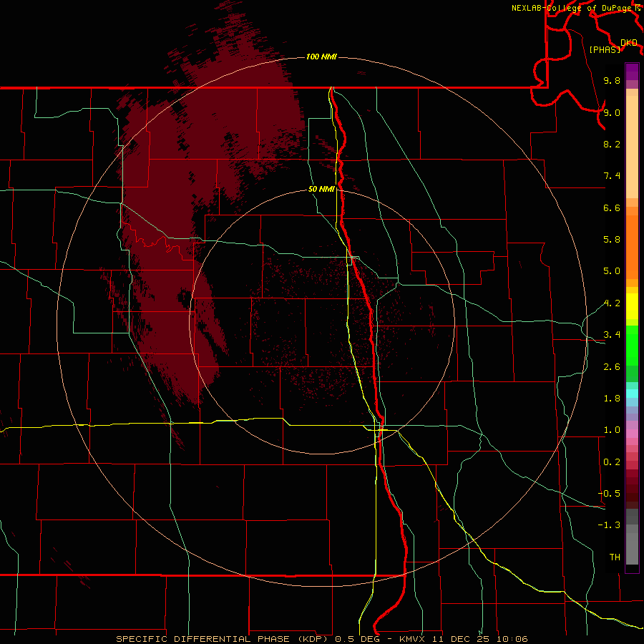Click the TH threshold label
This screenshot has height=644, width=644.
(615, 557)
